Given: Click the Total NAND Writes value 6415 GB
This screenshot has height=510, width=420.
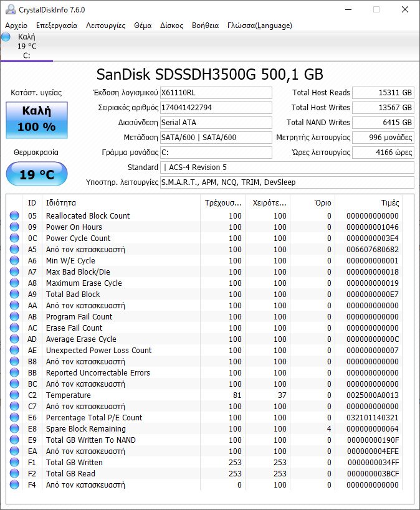Looking at the screenshot, I should (x=383, y=123).
